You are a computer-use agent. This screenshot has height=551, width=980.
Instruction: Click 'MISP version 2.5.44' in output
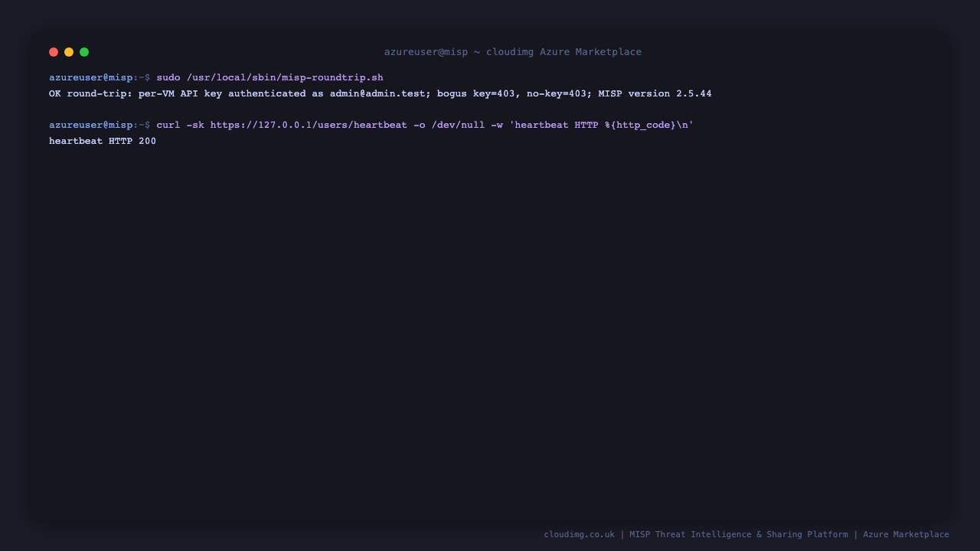655,94
